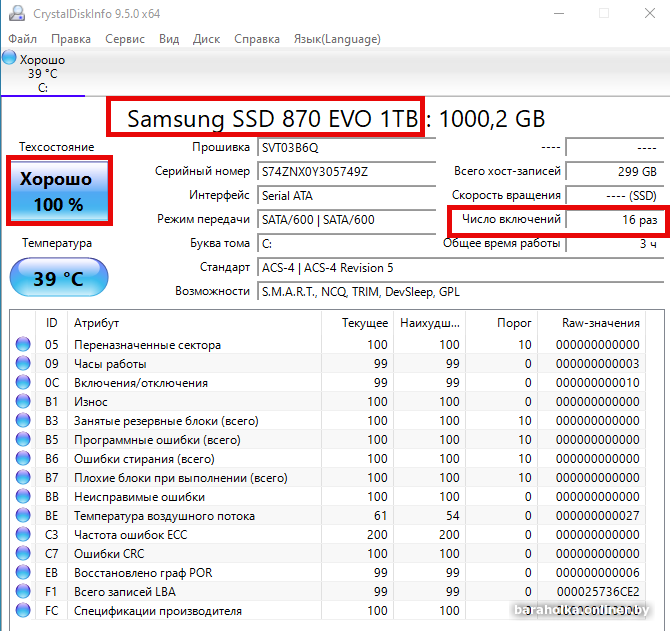The height and width of the screenshot is (631, 670).
Task: Click the ID column header
Action: point(51,323)
